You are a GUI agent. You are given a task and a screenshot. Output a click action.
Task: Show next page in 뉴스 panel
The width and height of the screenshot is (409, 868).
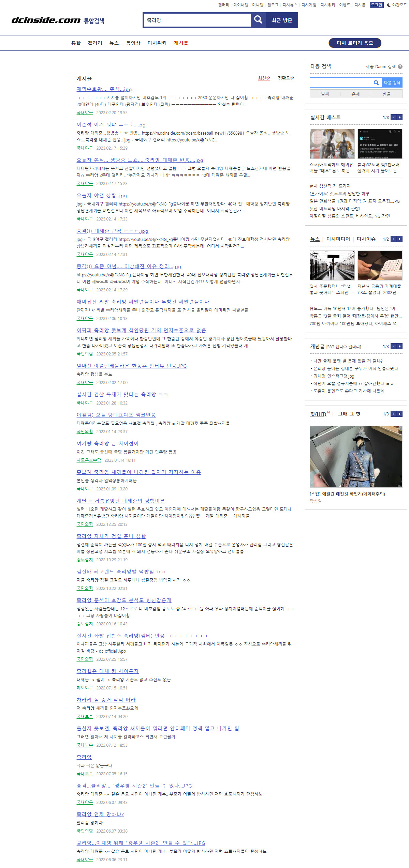tap(399, 239)
